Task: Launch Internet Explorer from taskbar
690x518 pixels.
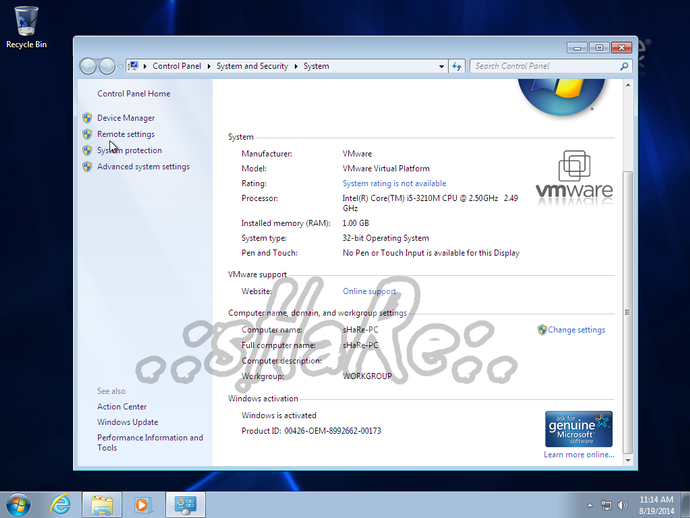Action: click(x=61, y=504)
